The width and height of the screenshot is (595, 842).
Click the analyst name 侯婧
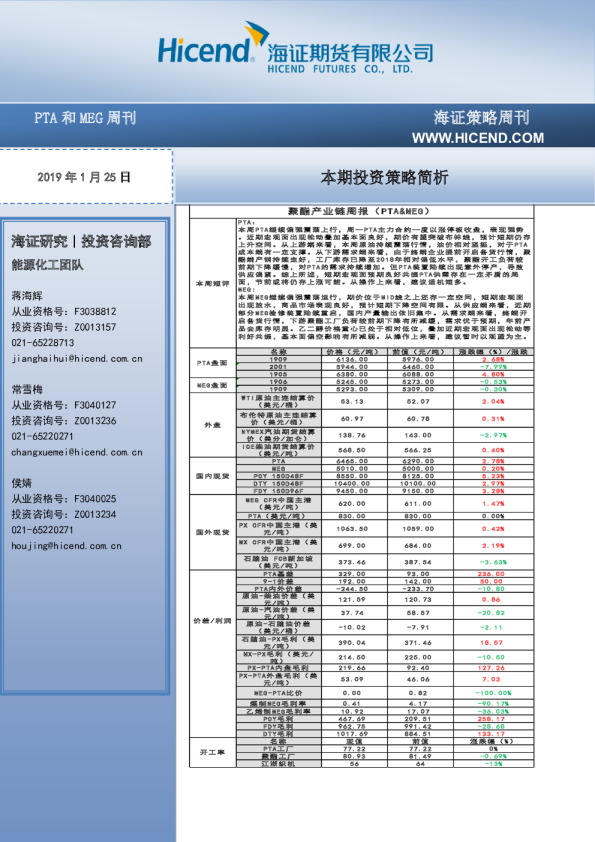21,483
